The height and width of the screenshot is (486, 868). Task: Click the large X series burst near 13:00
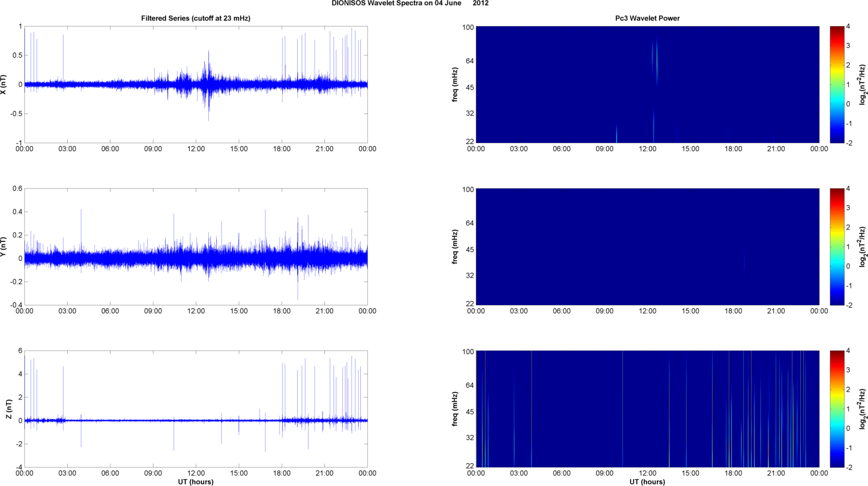(208, 85)
